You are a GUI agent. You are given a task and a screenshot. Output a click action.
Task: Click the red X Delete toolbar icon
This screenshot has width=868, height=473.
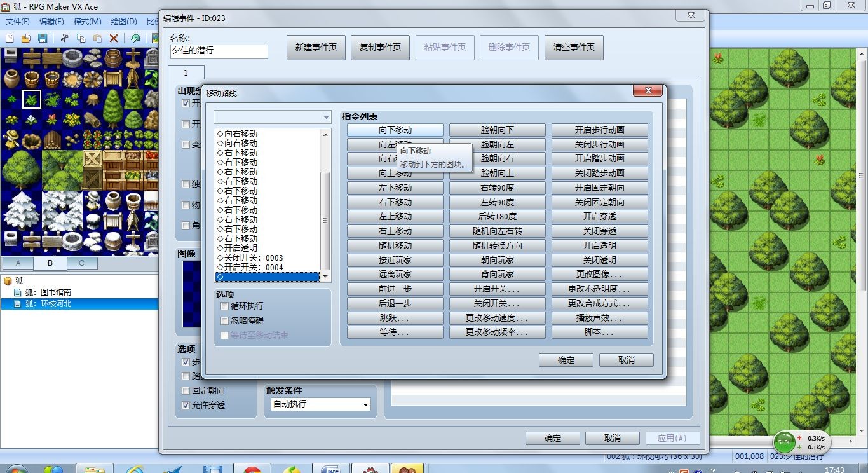(114, 38)
